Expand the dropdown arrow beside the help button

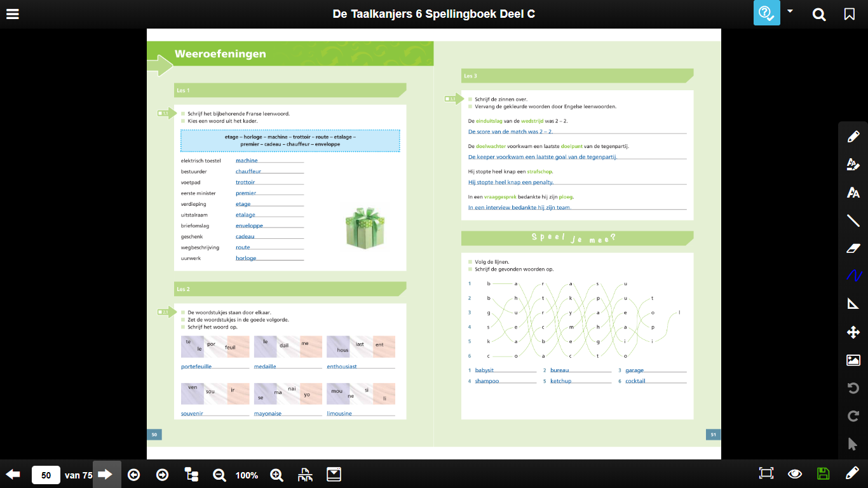click(x=790, y=11)
